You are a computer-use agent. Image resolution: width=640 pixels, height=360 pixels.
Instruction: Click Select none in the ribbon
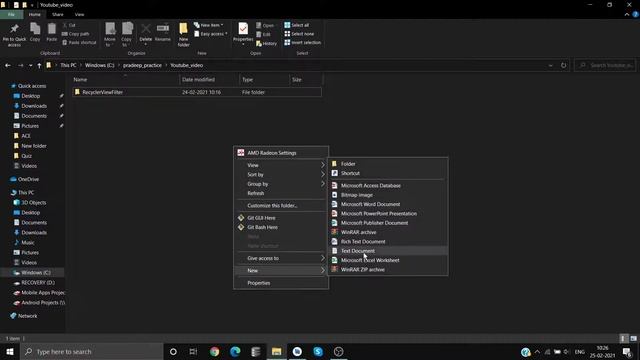click(x=299, y=34)
